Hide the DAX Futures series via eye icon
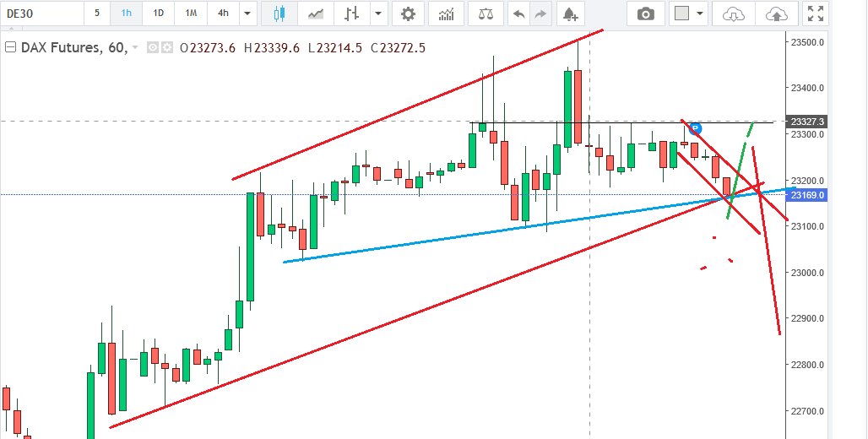 point(153,47)
